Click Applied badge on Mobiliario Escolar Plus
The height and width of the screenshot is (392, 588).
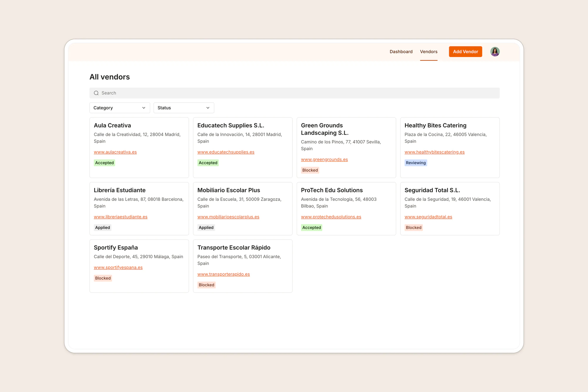[x=206, y=228]
